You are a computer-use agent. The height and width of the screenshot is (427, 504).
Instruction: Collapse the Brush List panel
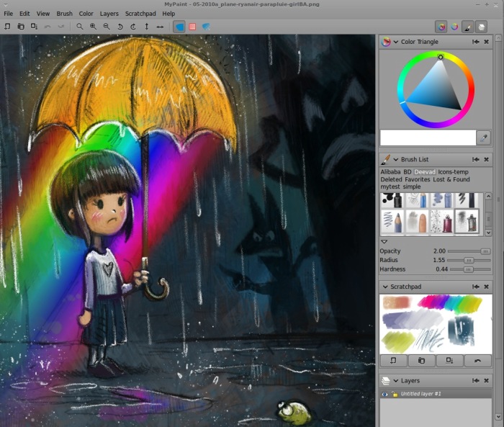[395, 159]
